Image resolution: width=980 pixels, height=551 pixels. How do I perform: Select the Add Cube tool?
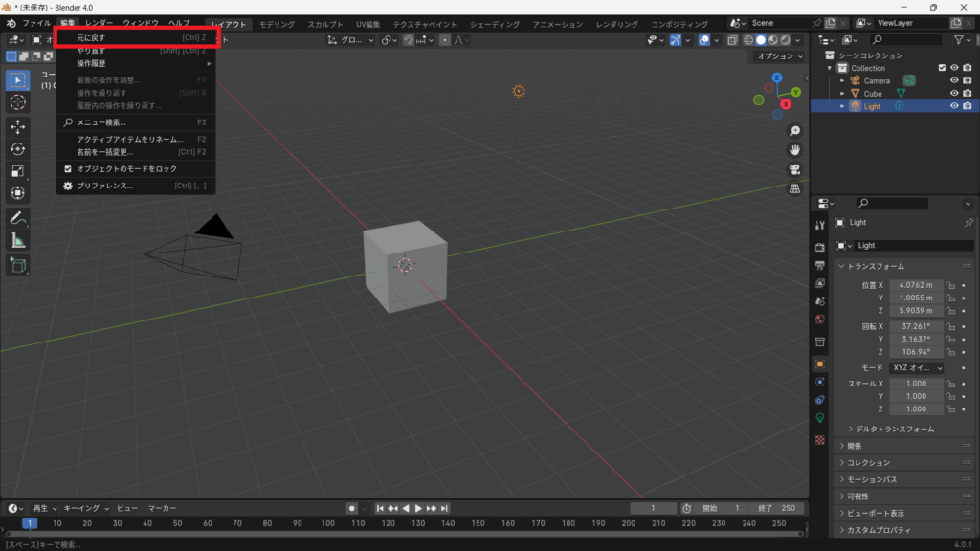17,265
